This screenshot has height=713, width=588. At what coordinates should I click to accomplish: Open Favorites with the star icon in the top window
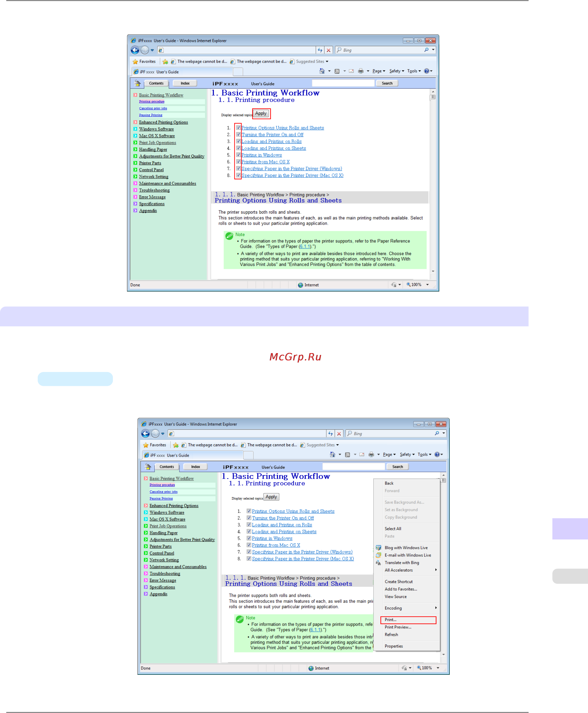(x=135, y=61)
